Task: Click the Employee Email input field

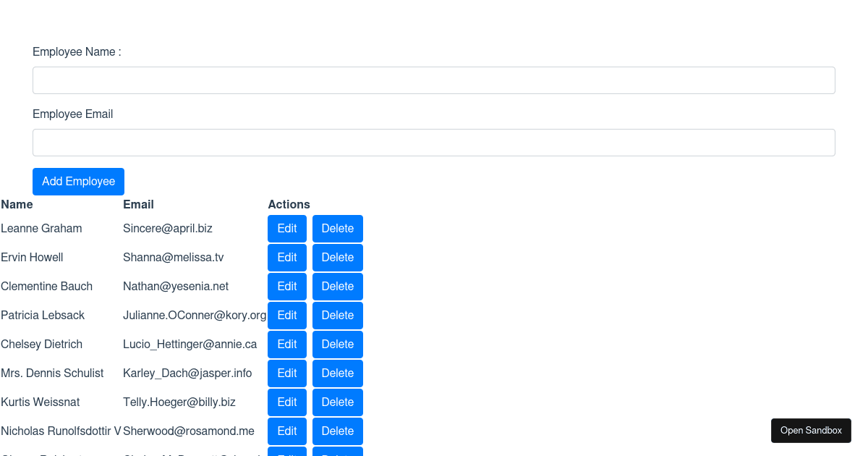Action: (434, 142)
